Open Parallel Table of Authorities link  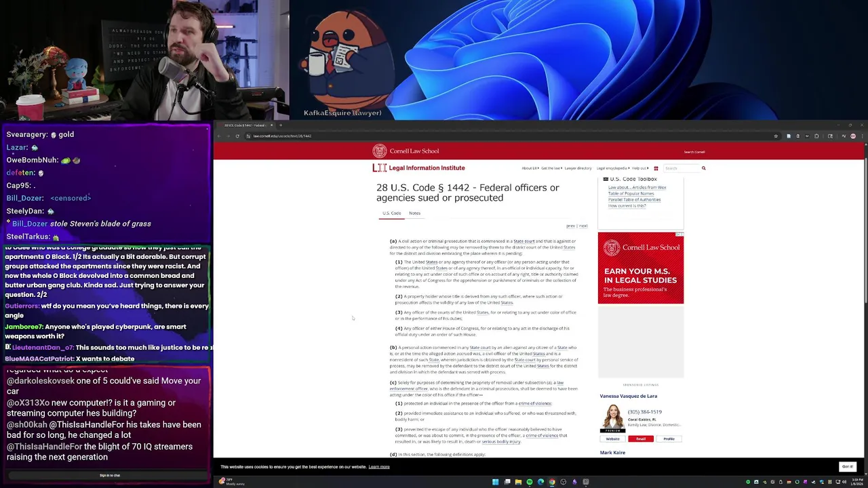(x=634, y=200)
